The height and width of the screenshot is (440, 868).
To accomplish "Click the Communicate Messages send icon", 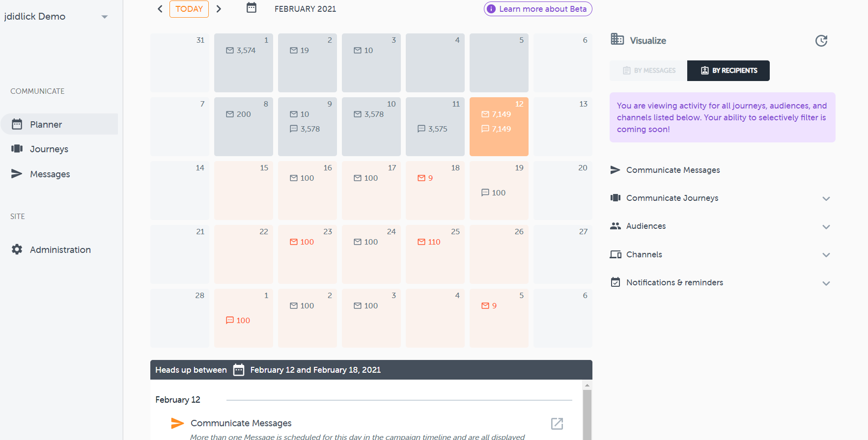I will click(616, 170).
